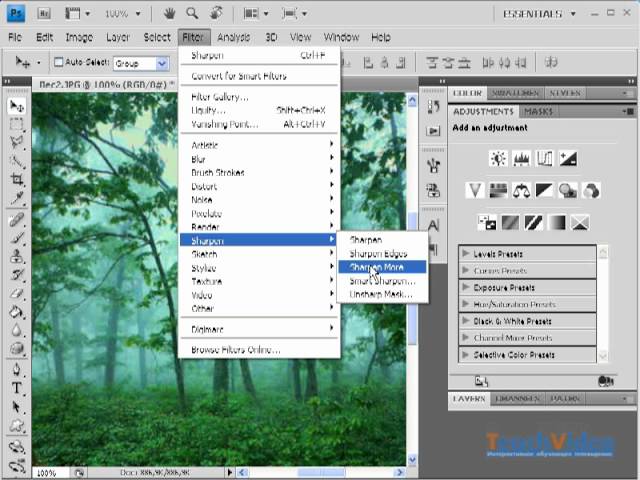Select the Blur tool
This screenshot has width=640, height=480.
[x=16, y=330]
